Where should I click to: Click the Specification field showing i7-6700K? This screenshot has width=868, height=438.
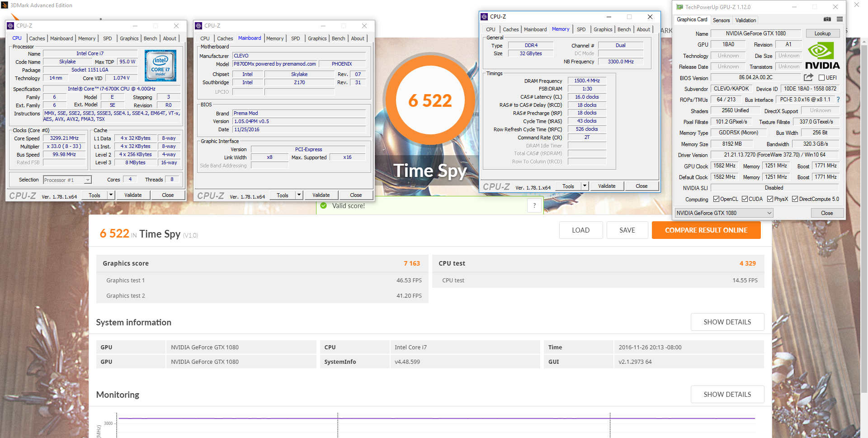click(112, 89)
